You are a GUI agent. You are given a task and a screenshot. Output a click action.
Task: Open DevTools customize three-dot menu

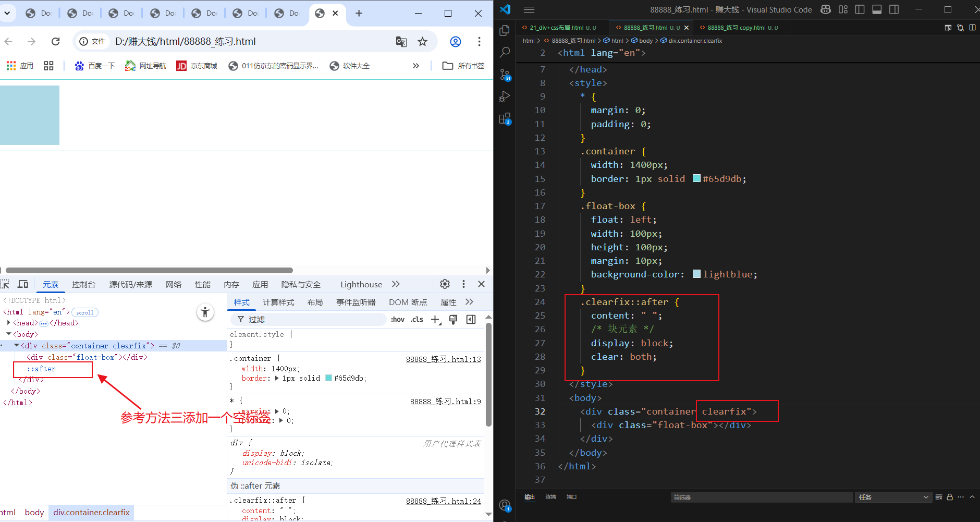(x=463, y=284)
